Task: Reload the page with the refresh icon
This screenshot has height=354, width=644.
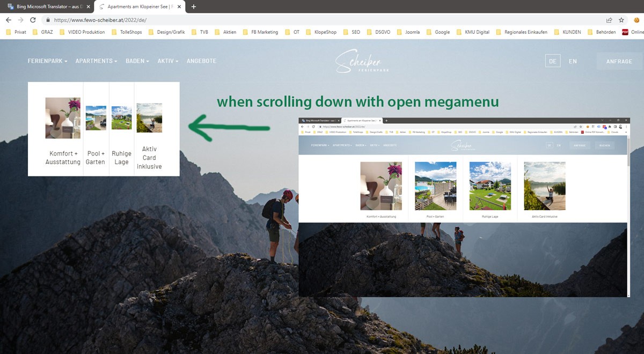Action: 33,20
